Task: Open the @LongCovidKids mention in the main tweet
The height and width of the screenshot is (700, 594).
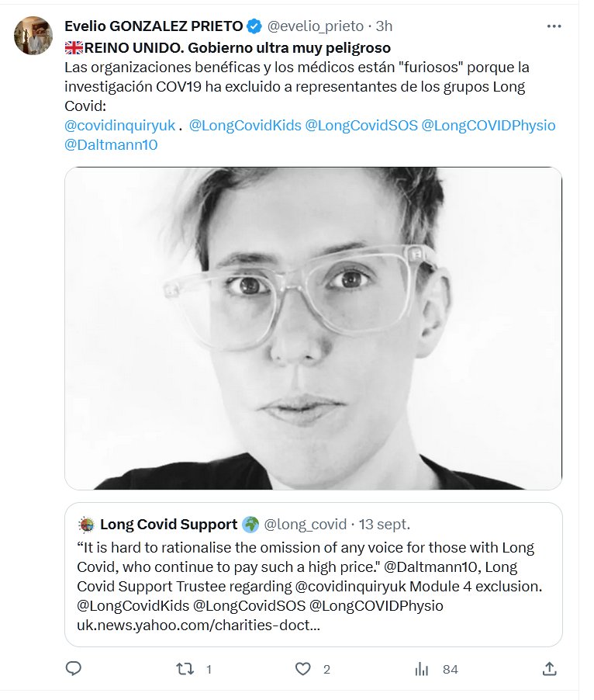Action: point(245,125)
